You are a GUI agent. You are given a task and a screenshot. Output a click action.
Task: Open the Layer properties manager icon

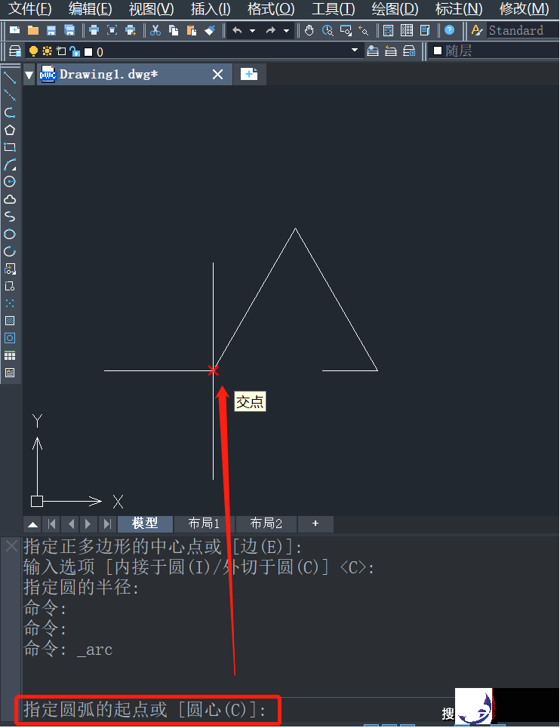click(15, 51)
